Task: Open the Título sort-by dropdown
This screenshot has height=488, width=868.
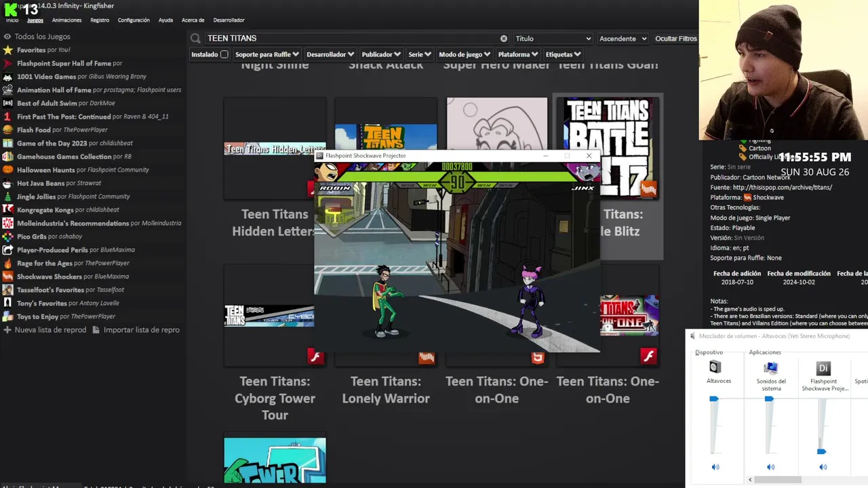Action: coord(553,39)
